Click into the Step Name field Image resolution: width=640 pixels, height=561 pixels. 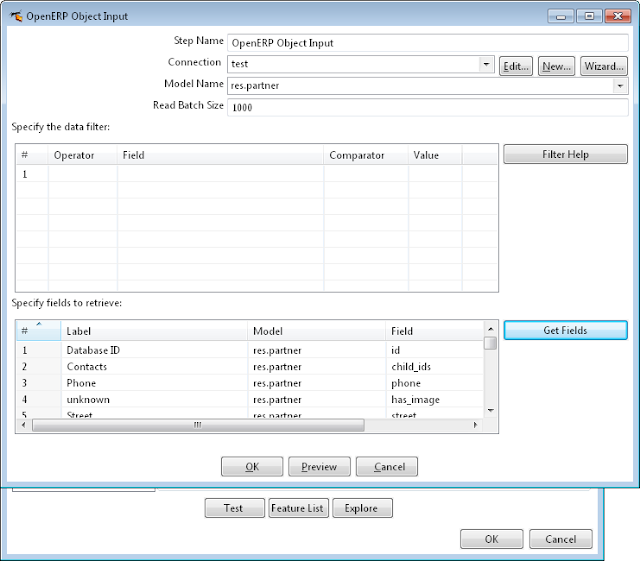[x=427, y=43]
